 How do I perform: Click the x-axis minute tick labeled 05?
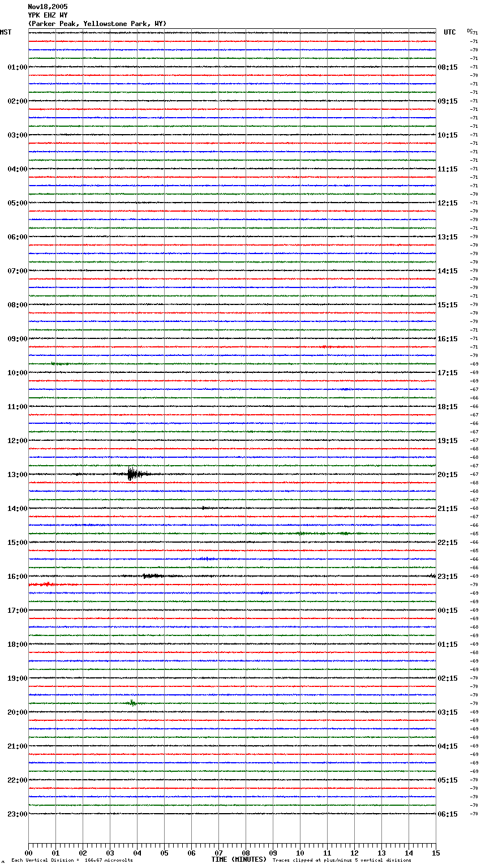coord(164,853)
